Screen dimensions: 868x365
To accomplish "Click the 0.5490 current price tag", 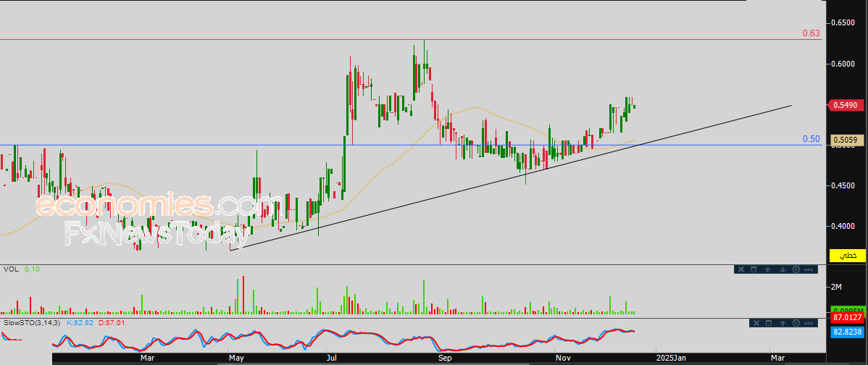I will pyautogui.click(x=845, y=105).
